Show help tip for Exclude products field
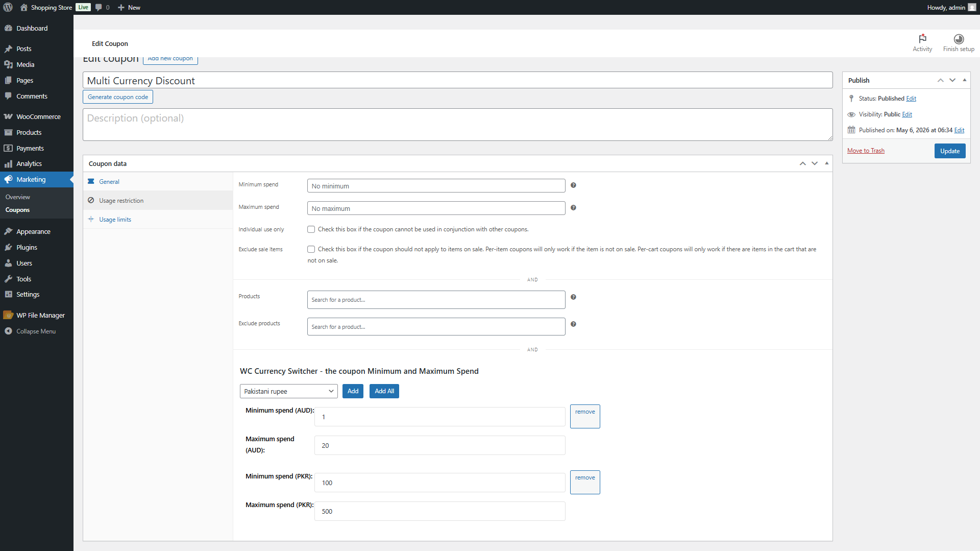The image size is (980, 551). (573, 324)
